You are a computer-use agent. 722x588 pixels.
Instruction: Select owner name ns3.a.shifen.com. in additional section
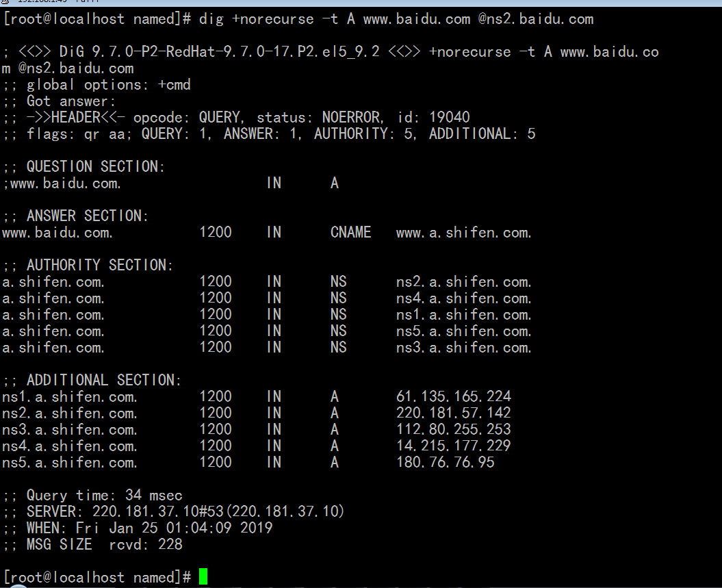click(x=70, y=430)
